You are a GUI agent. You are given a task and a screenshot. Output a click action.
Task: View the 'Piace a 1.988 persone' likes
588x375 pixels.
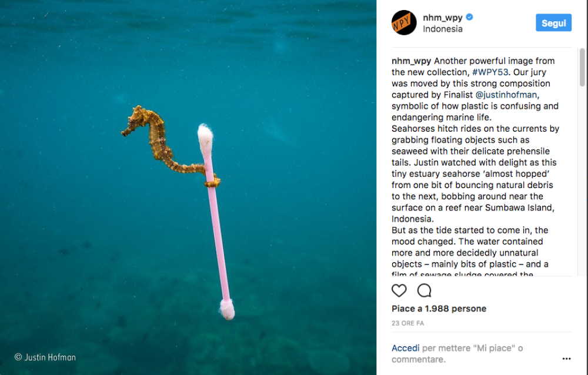[x=439, y=309]
